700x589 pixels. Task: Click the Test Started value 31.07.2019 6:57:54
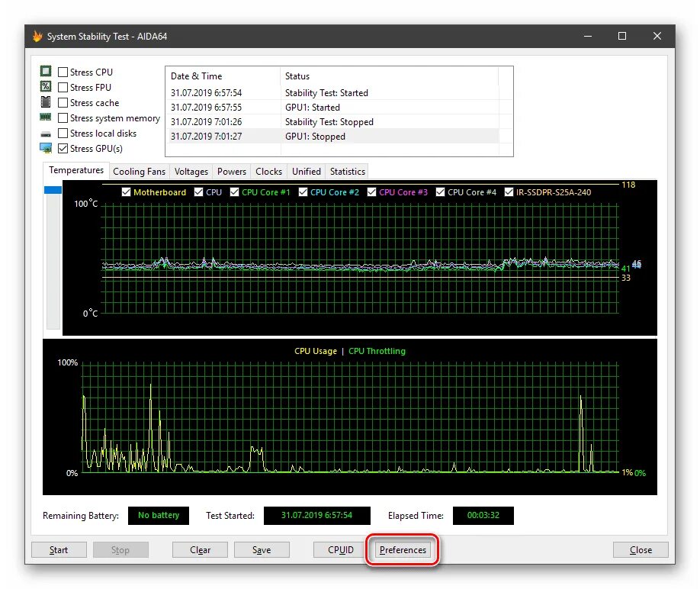click(317, 515)
